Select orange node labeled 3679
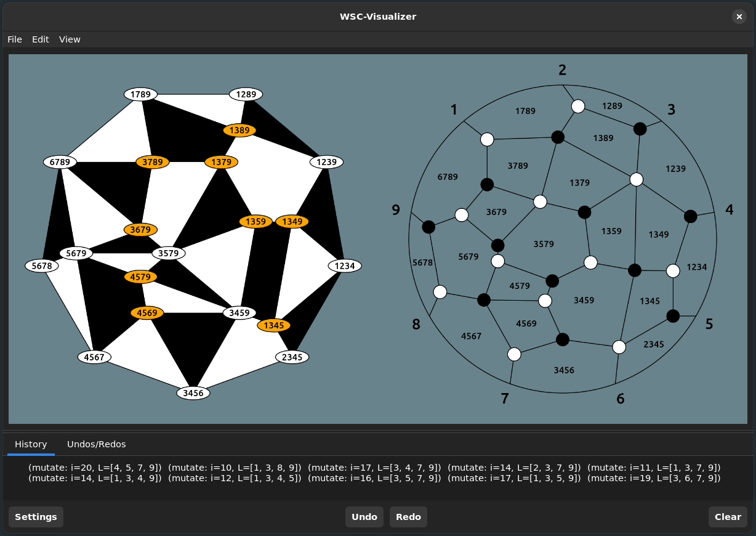Viewport: 756px width, 536px height. tap(140, 230)
